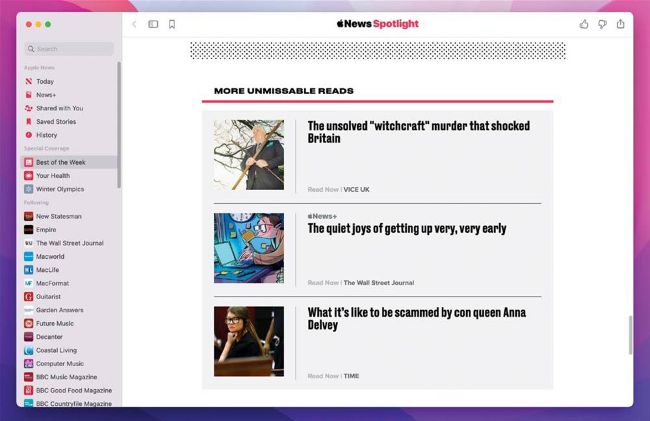Screen dimensions: 650x421
Task: Click the article list vertical scrollbar
Action: point(630,335)
